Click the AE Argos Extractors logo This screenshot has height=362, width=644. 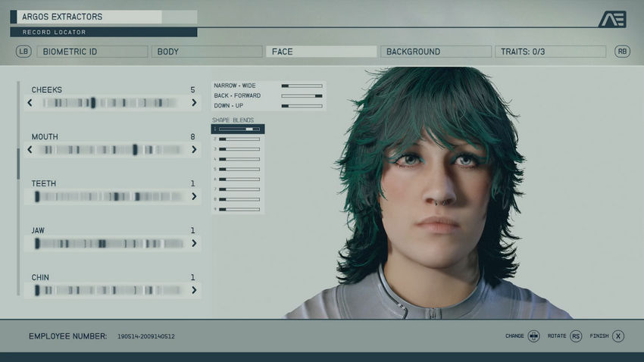pyautogui.click(x=611, y=20)
